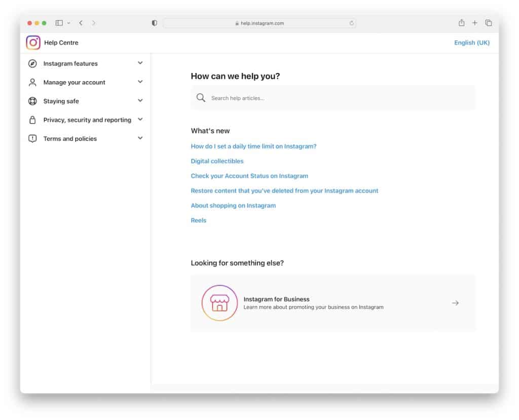
Task: Click the browser back arrow
Action: 81,23
